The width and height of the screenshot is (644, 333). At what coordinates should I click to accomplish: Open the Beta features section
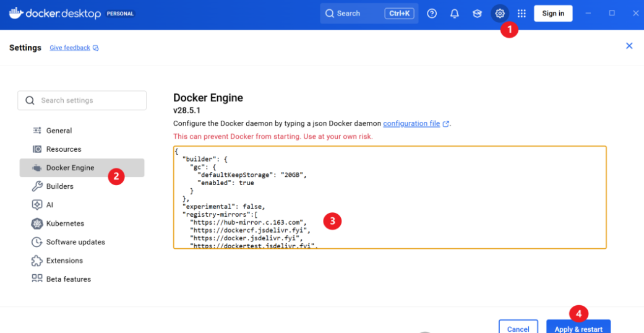click(82, 279)
